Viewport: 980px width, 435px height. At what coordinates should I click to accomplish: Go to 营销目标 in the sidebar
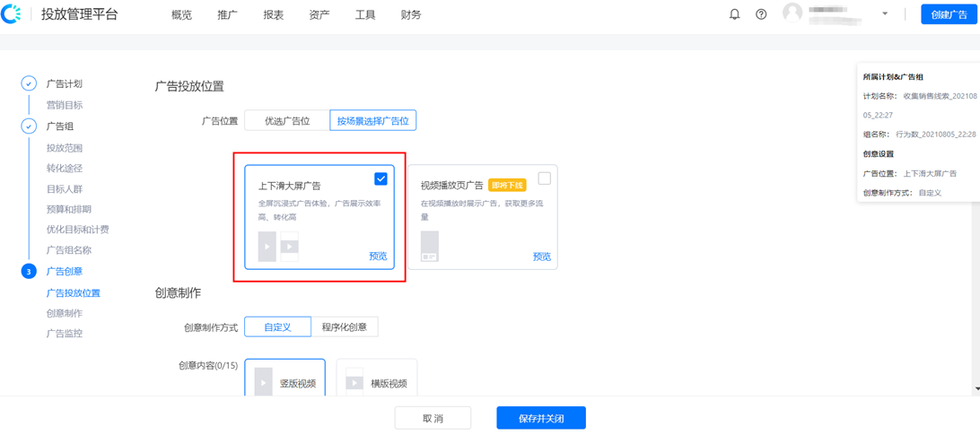click(x=65, y=105)
